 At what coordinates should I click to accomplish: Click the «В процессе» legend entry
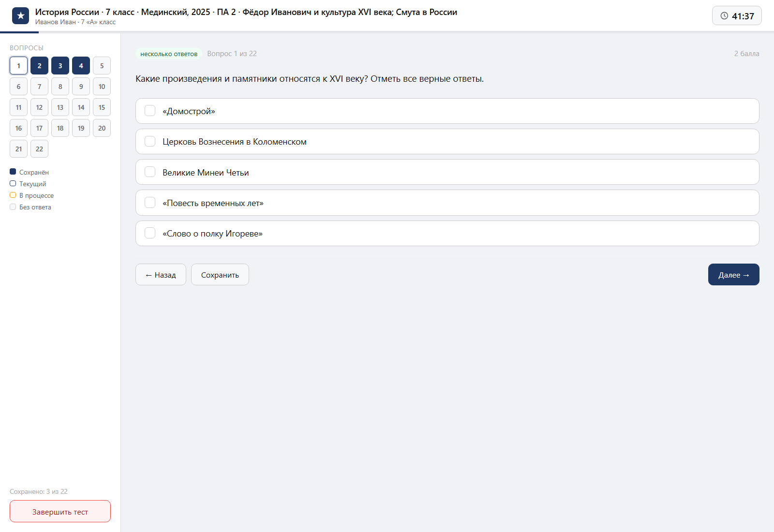tap(32, 195)
